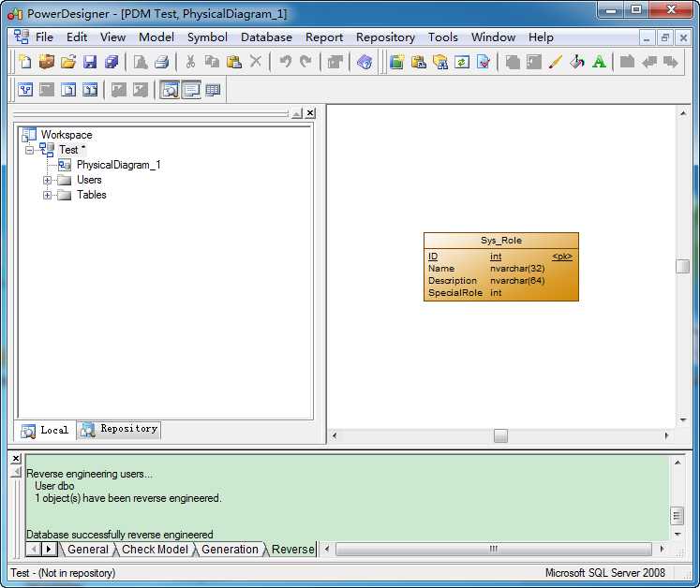This screenshot has height=588, width=700.
Task: Open the Tools menu
Action: pyautogui.click(x=443, y=37)
